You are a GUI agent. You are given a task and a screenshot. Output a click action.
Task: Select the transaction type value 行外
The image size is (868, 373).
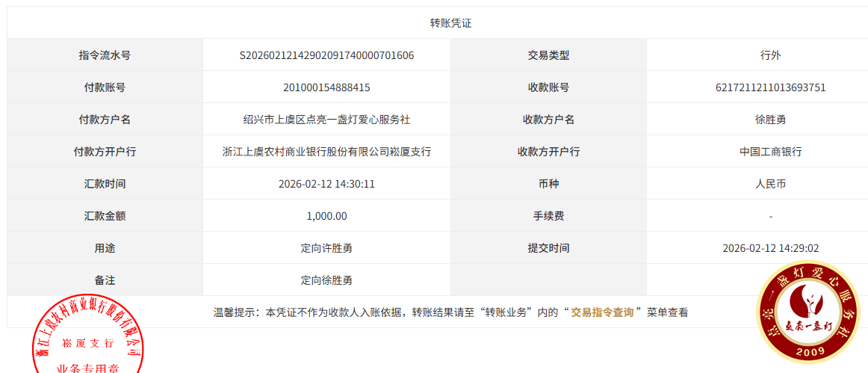point(770,55)
